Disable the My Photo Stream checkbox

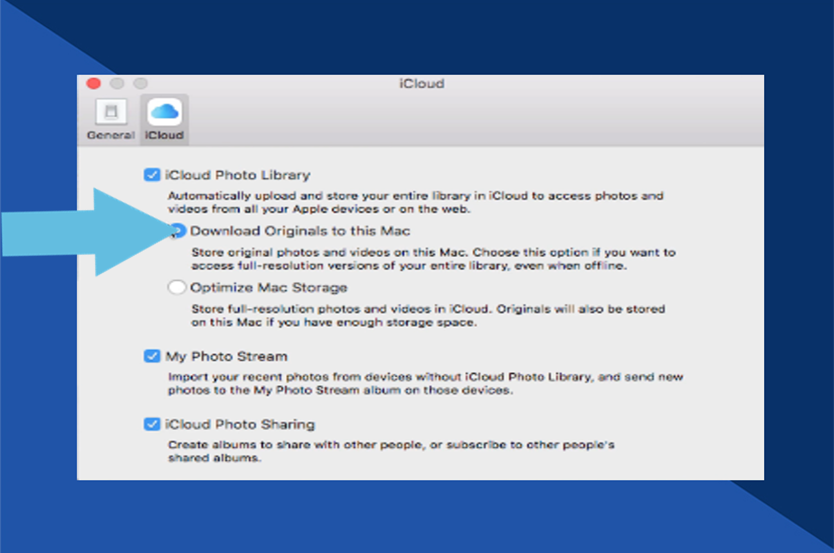tap(152, 356)
